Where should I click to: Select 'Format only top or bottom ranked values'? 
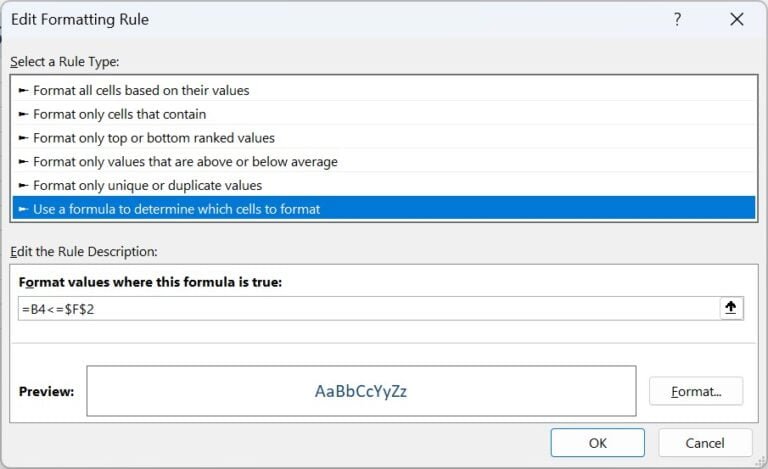[153, 138]
